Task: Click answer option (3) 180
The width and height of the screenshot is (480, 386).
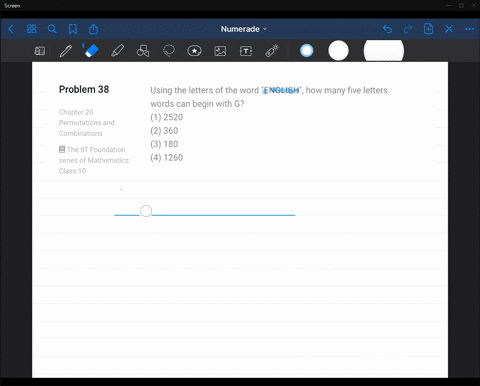Action: (x=164, y=144)
